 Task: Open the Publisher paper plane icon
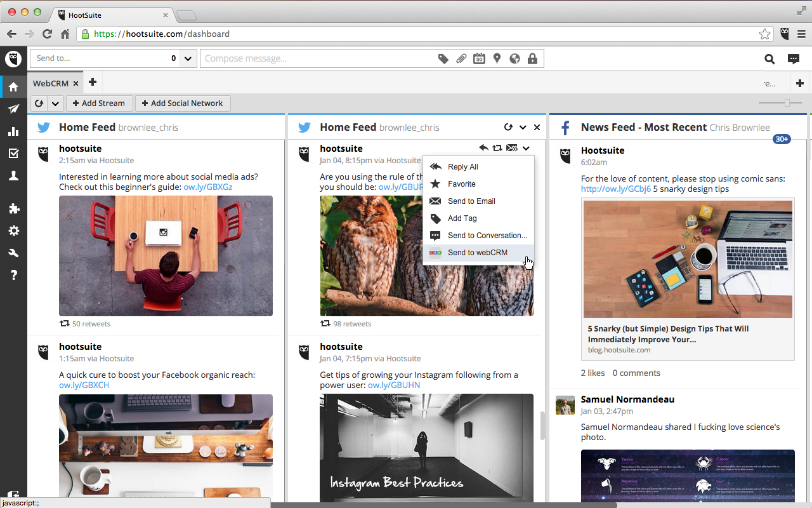point(13,109)
